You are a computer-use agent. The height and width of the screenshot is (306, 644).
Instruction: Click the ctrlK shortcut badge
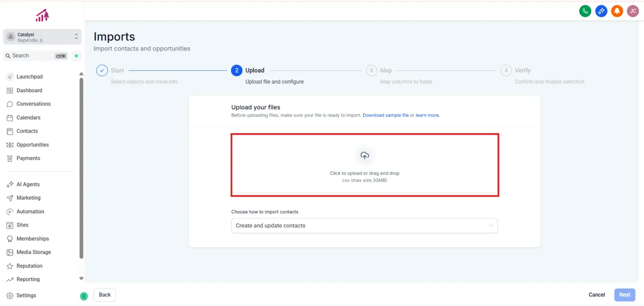coord(61,56)
